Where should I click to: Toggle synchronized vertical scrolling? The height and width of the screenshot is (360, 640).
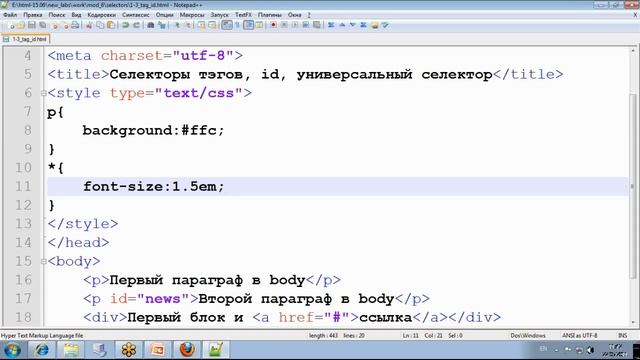coord(202,25)
